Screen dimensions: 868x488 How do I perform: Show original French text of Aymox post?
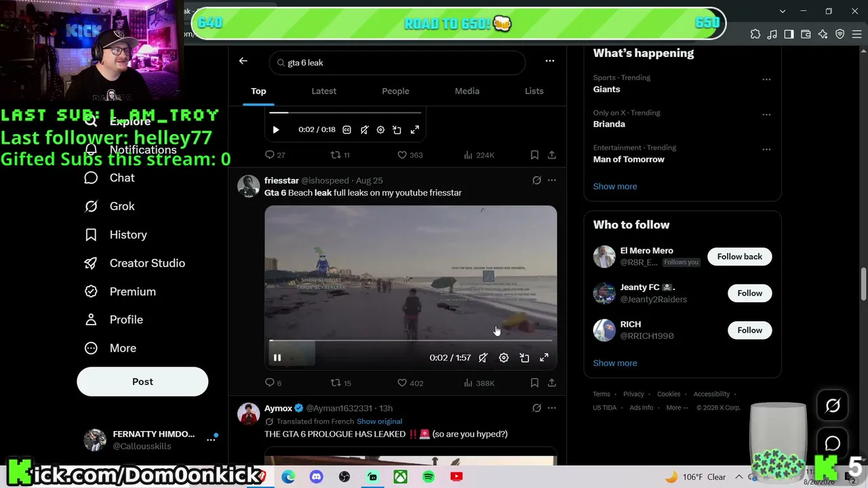[380, 422]
